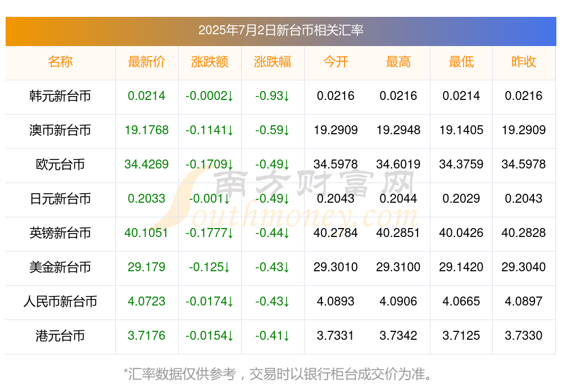Click high value 0.2044
Image resolution: width=562 pixels, height=392 pixels.
(398, 198)
